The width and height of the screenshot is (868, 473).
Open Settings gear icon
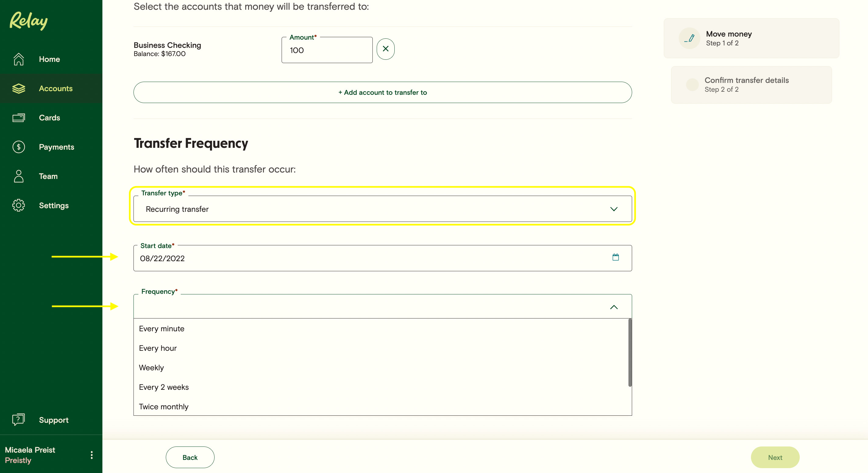click(x=19, y=205)
